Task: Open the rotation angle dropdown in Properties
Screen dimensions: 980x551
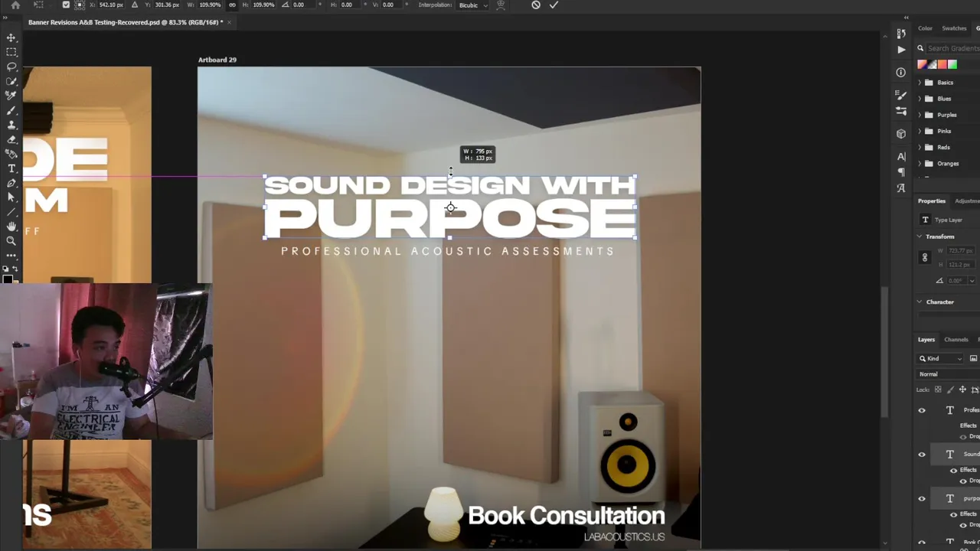Action: click(972, 281)
